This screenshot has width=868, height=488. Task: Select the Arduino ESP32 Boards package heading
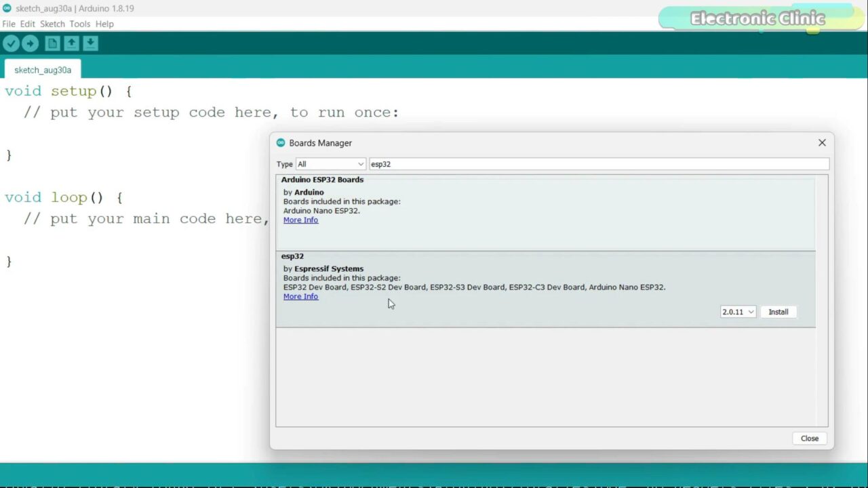pyautogui.click(x=322, y=180)
